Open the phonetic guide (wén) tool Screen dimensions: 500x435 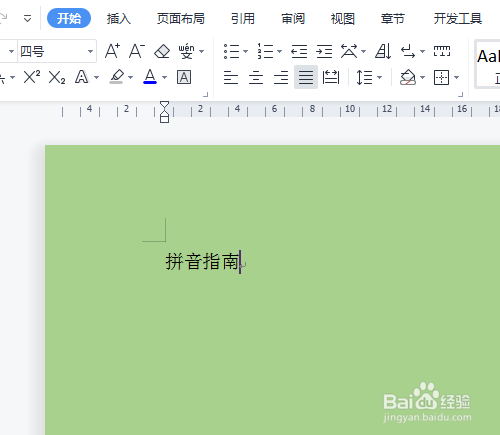click(186, 51)
